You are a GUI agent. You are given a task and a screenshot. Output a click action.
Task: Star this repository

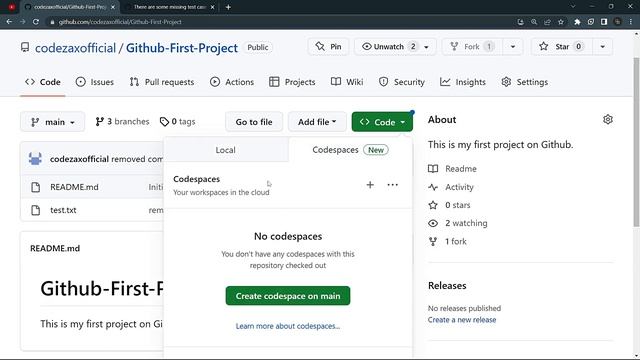click(561, 47)
